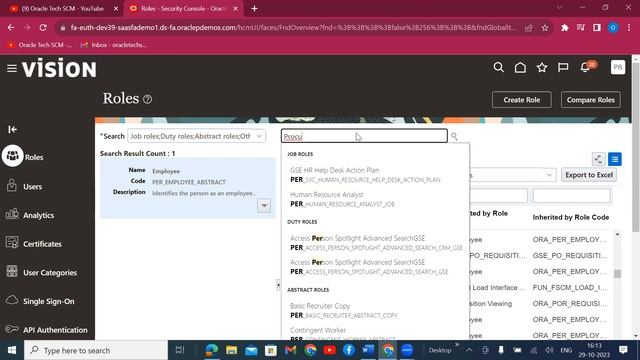Reload the browser page
640x360 pixels.
[x=43, y=28]
